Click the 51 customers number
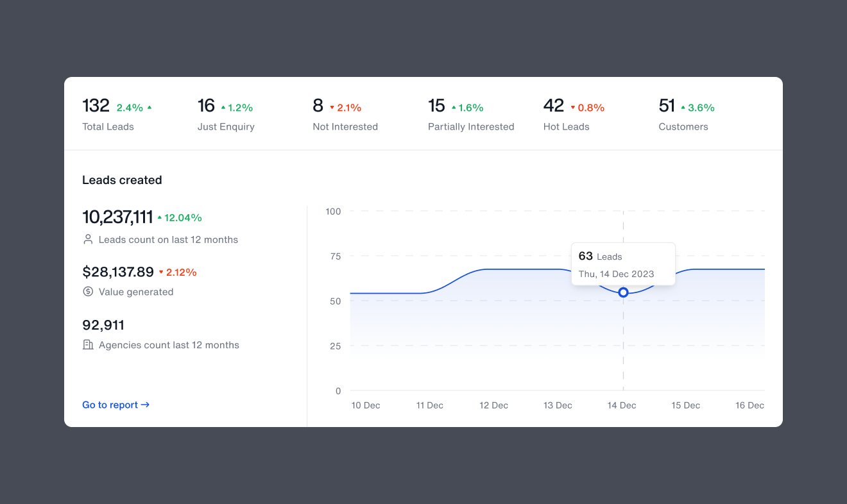 (667, 106)
